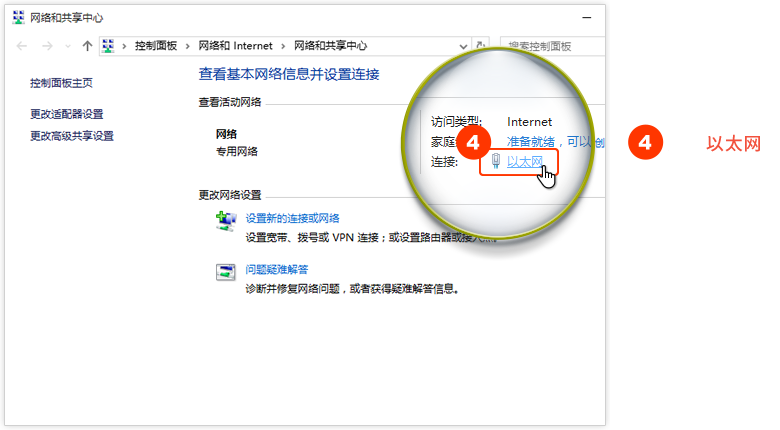This screenshot has height=430, width=780.
Task: Click the Ethernet plug icon beside 以太网
Action: tap(496, 162)
